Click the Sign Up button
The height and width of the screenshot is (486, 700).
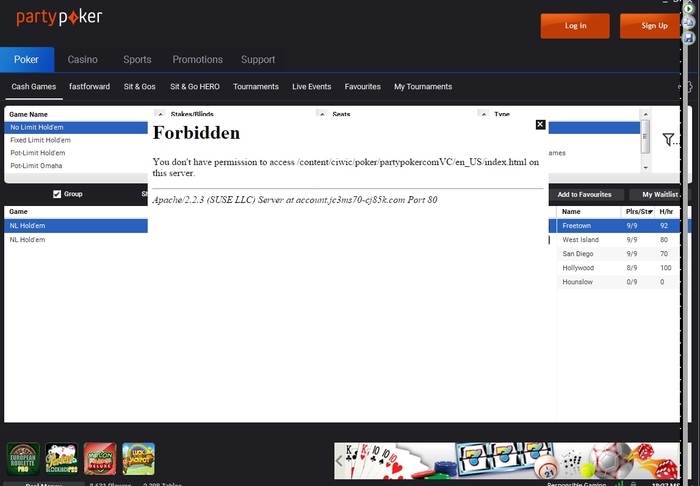click(x=651, y=26)
